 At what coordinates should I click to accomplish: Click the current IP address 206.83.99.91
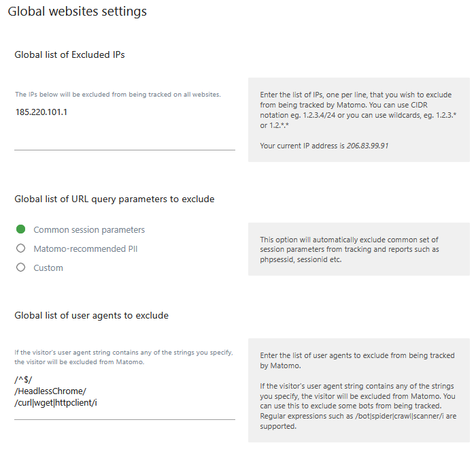coord(369,146)
